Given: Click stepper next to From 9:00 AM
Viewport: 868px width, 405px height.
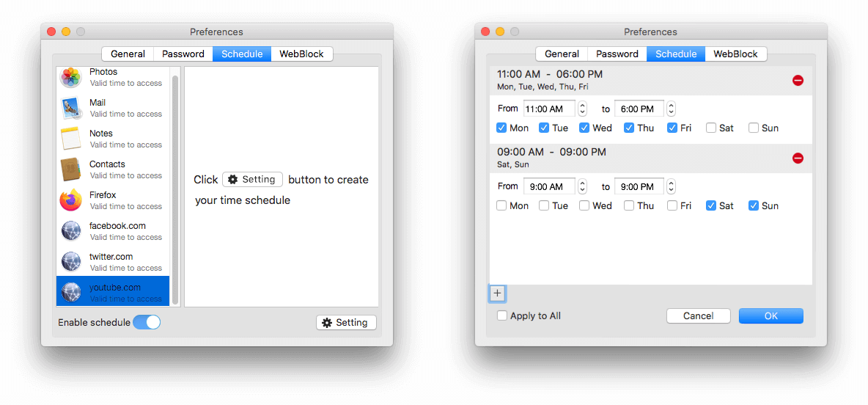Looking at the screenshot, I should [x=582, y=186].
